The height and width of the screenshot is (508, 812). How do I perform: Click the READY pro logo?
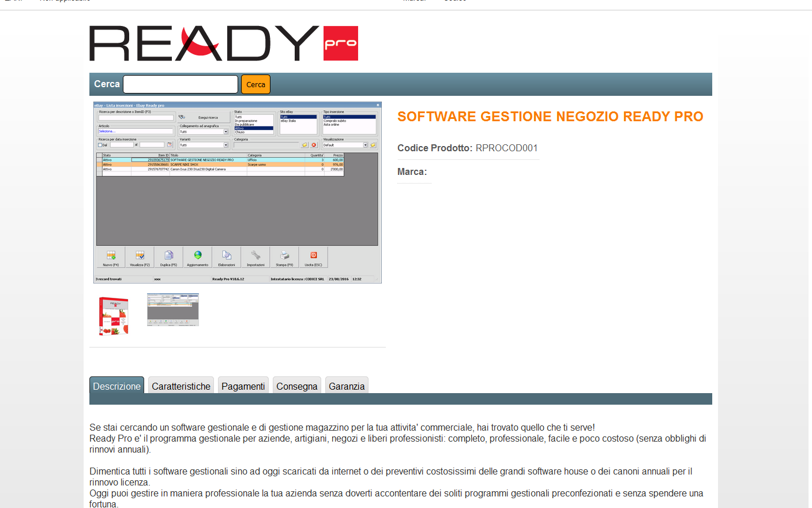pyautogui.click(x=224, y=43)
